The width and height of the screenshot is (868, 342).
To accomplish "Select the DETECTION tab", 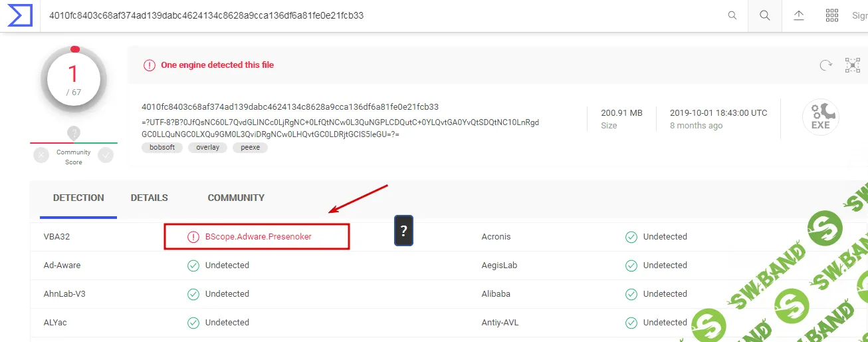I will coord(78,198).
